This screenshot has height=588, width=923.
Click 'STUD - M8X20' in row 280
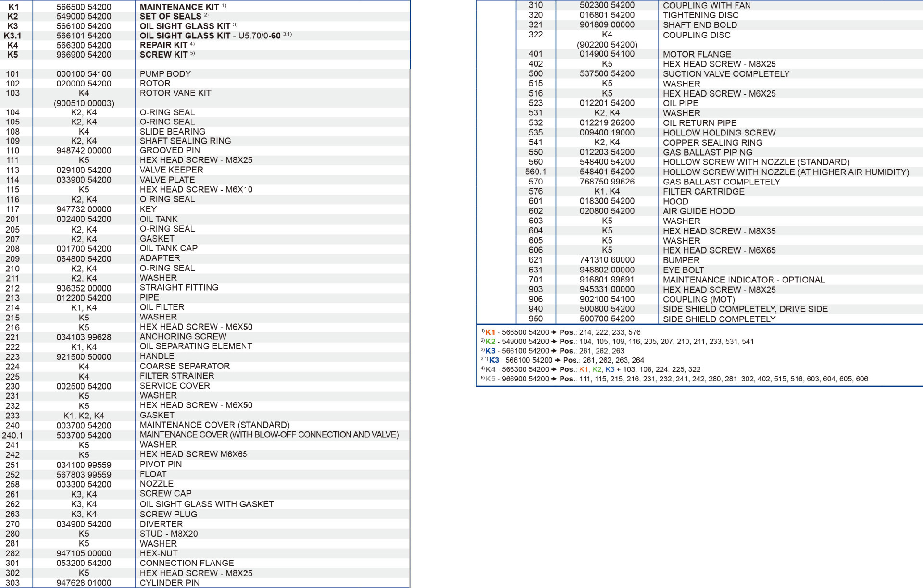(169, 534)
